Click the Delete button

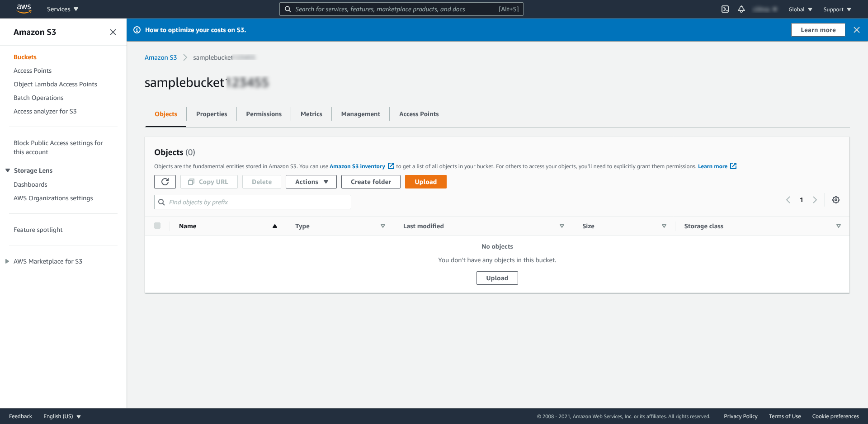(262, 182)
